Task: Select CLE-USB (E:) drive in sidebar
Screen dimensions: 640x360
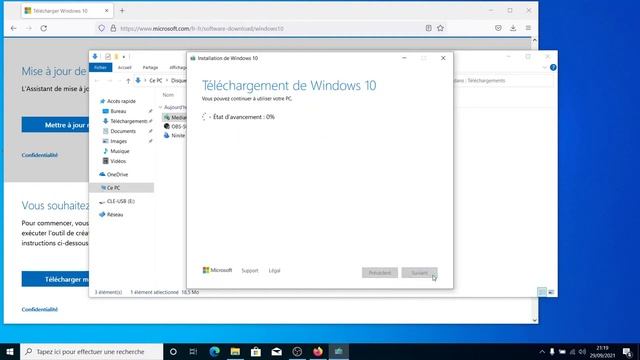Action: tap(120, 201)
